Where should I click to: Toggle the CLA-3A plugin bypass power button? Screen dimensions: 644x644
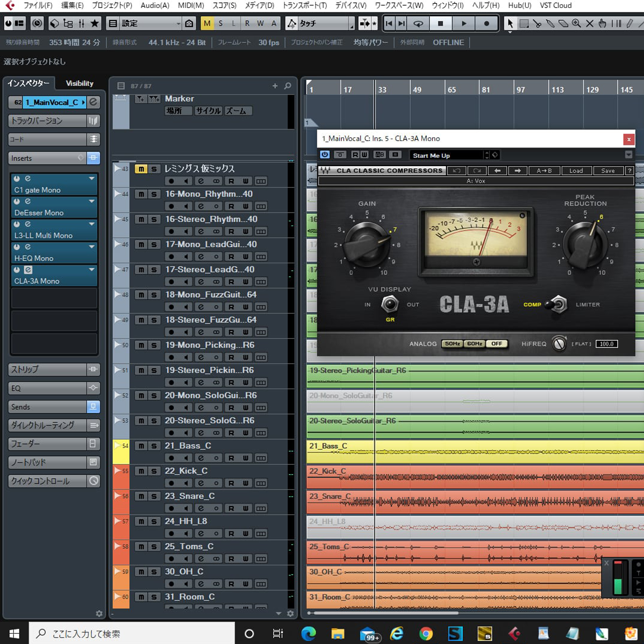coord(324,155)
